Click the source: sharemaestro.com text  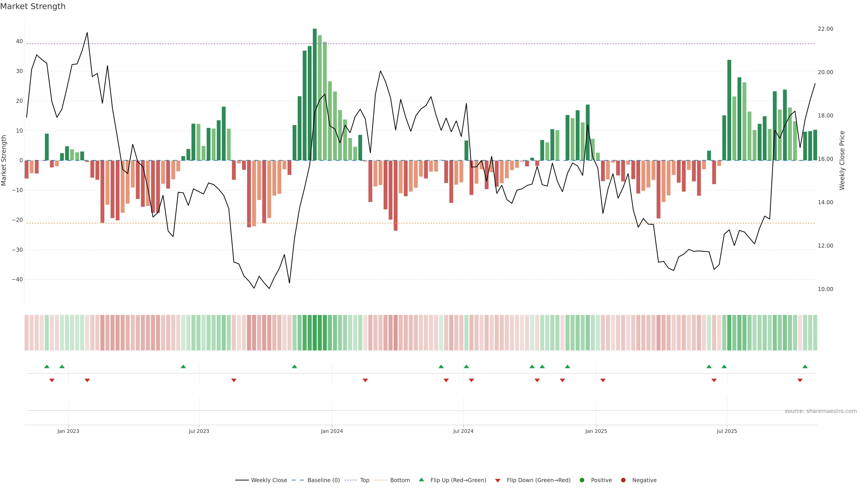point(821,411)
